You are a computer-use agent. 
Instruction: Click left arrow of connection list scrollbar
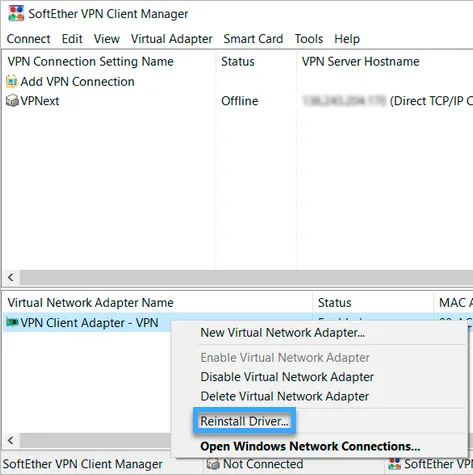click(11, 277)
